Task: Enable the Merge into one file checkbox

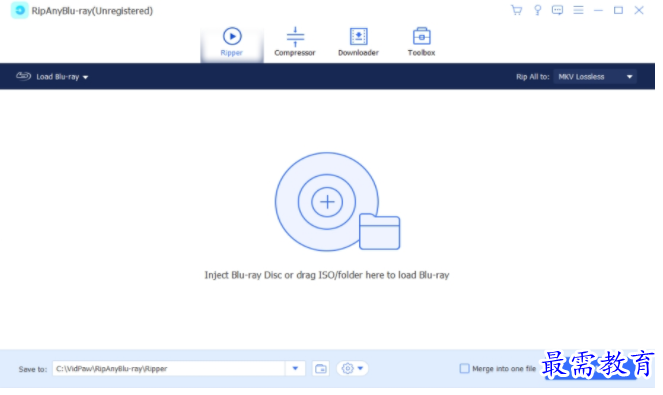Action: pyautogui.click(x=464, y=368)
